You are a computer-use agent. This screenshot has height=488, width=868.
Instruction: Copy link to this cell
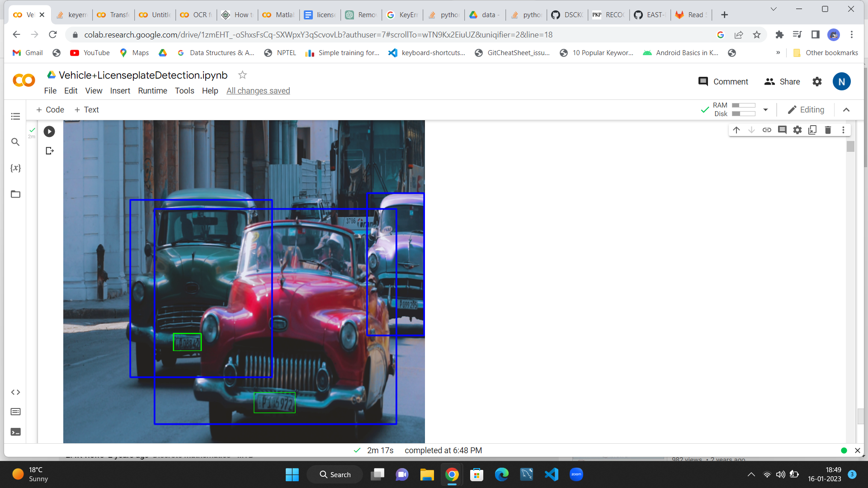(767, 130)
